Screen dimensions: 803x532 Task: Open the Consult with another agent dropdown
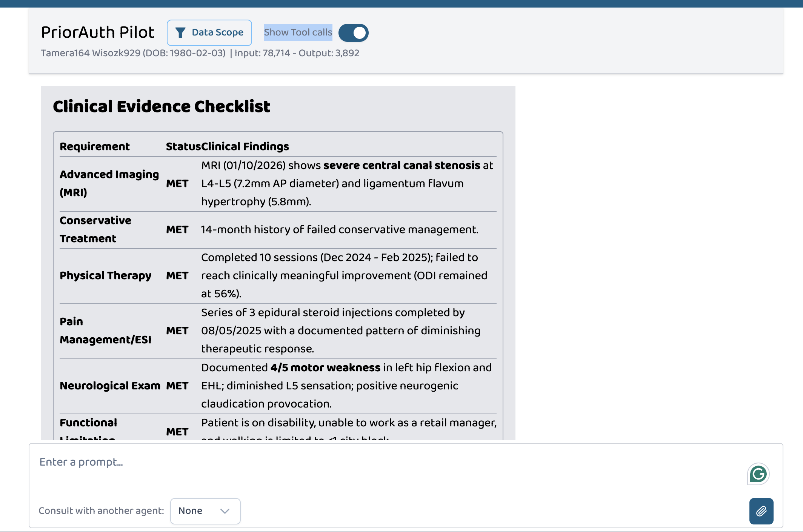click(205, 511)
